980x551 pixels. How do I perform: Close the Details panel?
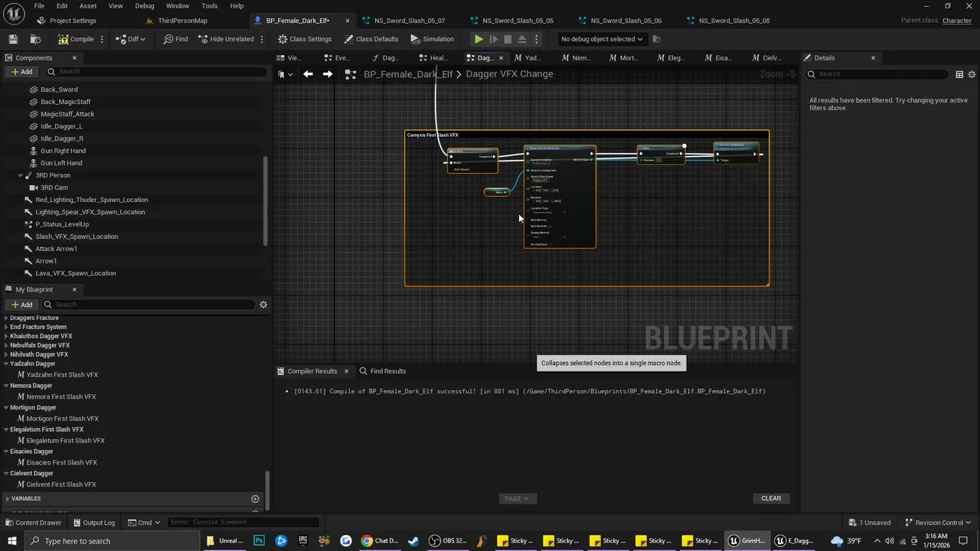coord(873,58)
